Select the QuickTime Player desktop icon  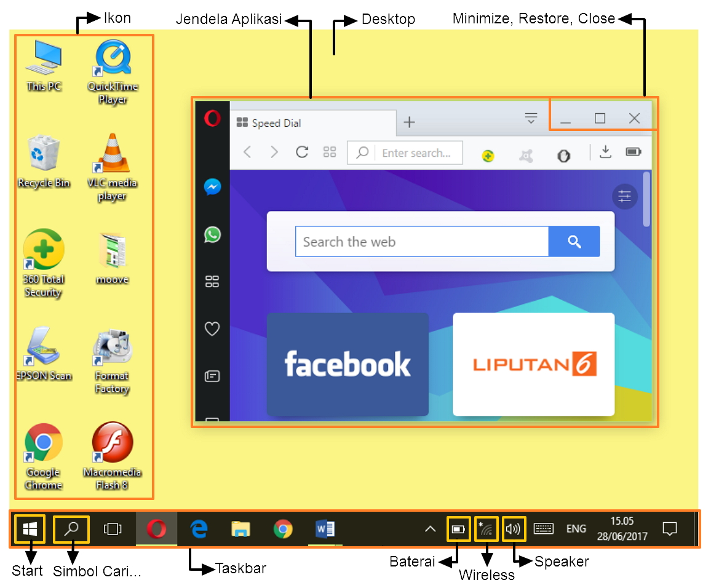point(113,73)
